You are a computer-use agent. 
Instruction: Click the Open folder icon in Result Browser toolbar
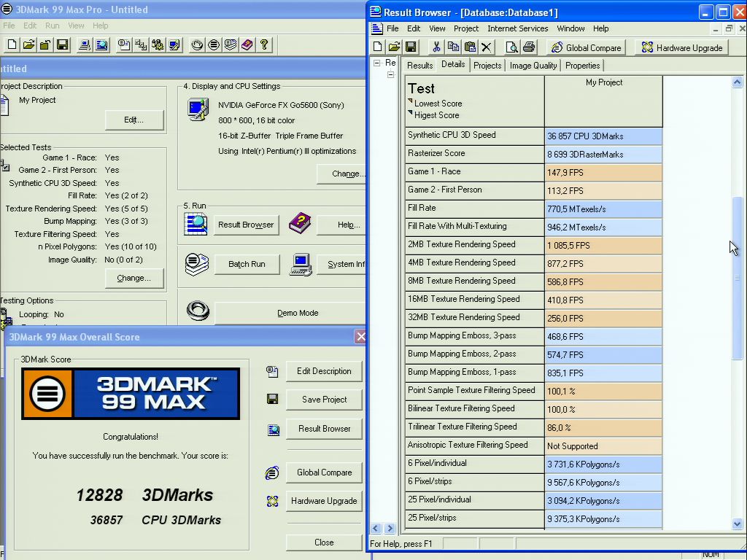[x=395, y=47]
